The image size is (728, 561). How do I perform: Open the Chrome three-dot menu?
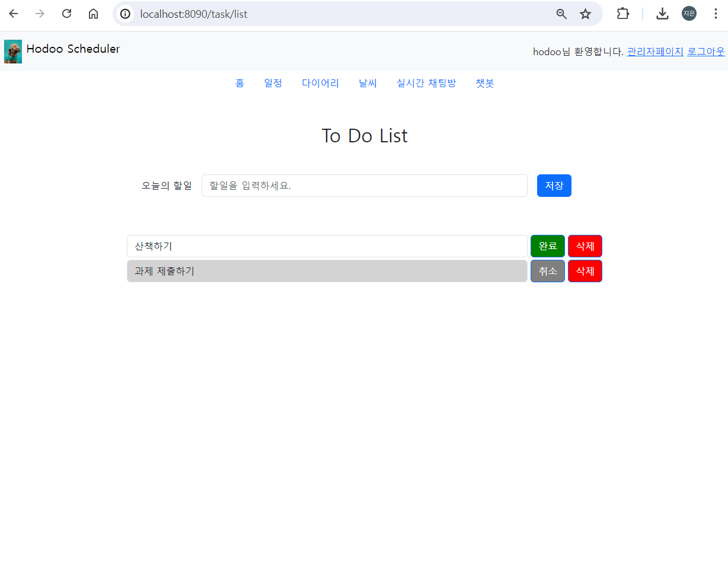[x=716, y=14]
